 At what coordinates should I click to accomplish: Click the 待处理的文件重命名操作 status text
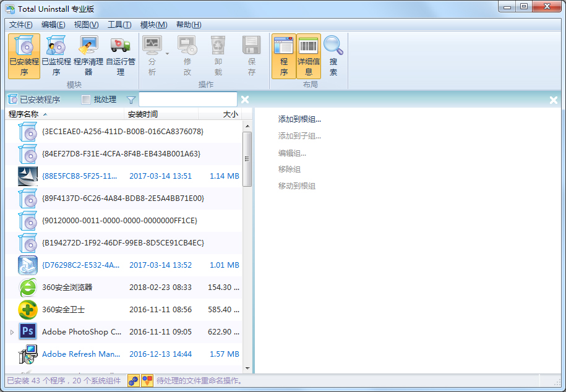tap(199, 381)
